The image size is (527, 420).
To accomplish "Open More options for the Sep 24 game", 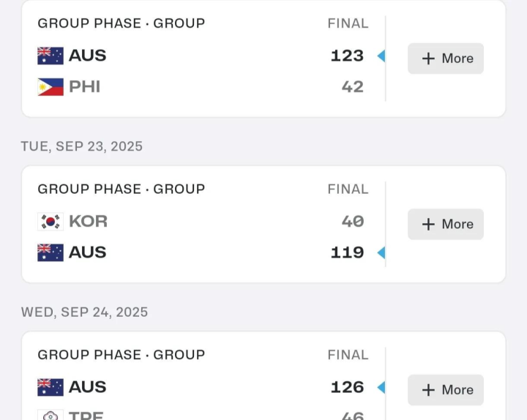I will pyautogui.click(x=446, y=390).
